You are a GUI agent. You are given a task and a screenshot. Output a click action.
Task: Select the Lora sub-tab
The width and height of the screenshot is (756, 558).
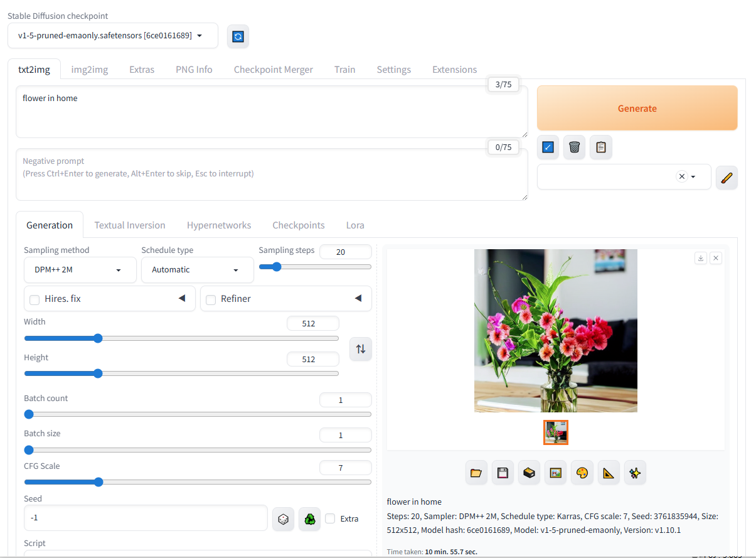pos(355,225)
